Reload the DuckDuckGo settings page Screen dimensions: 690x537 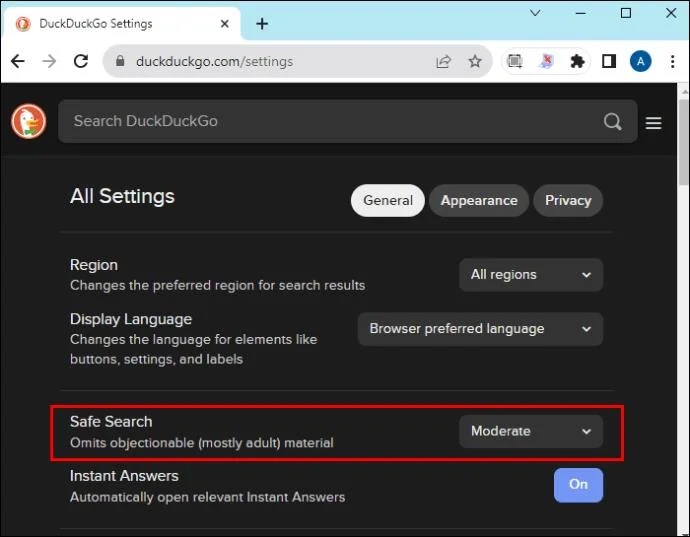[81, 61]
